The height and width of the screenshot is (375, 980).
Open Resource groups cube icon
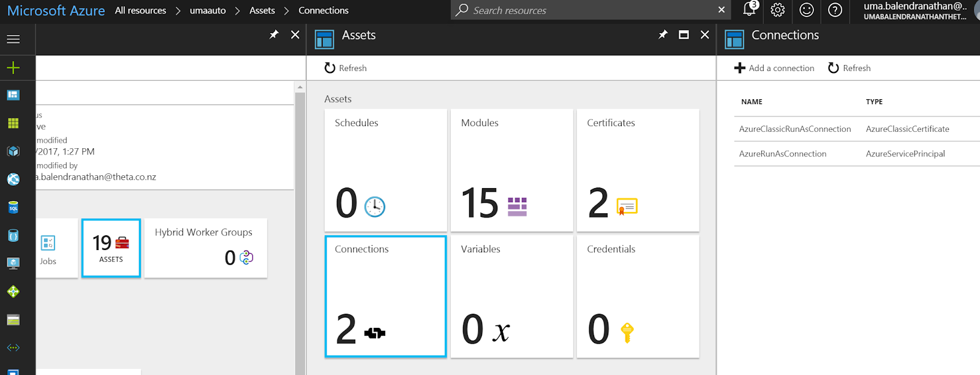[13, 151]
